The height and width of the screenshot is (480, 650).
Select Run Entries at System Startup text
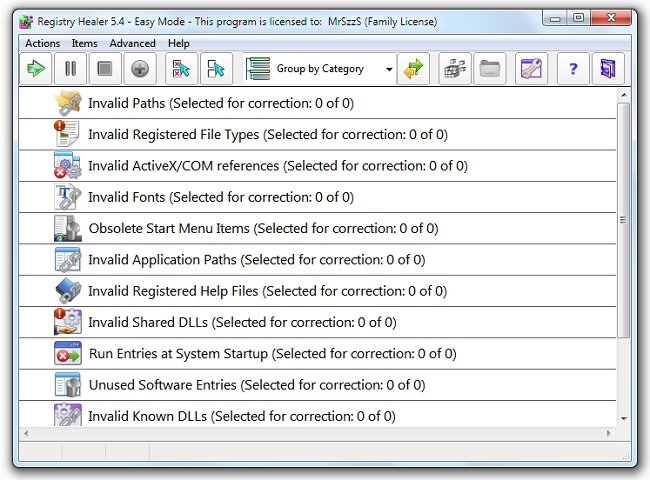[x=272, y=354]
